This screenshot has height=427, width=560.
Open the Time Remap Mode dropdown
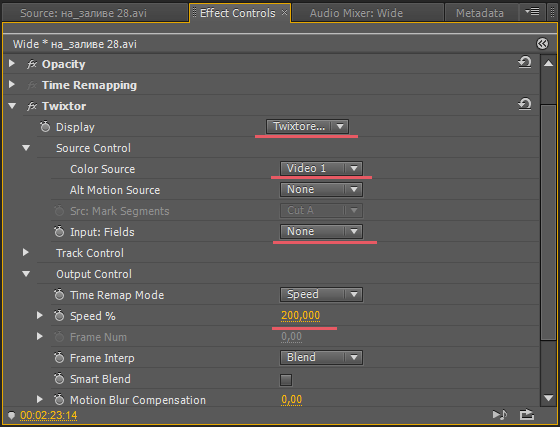tap(321, 295)
